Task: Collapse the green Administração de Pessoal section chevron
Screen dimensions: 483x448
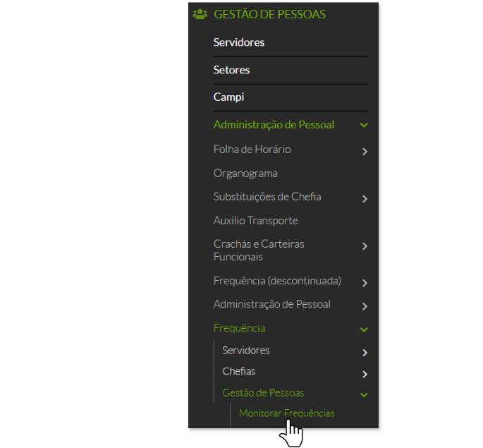Action: pyautogui.click(x=364, y=126)
